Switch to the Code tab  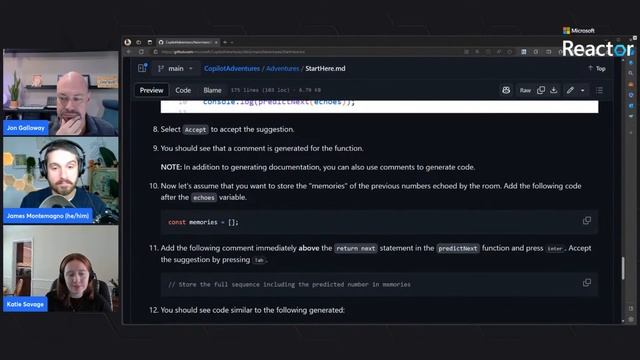pyautogui.click(x=183, y=90)
